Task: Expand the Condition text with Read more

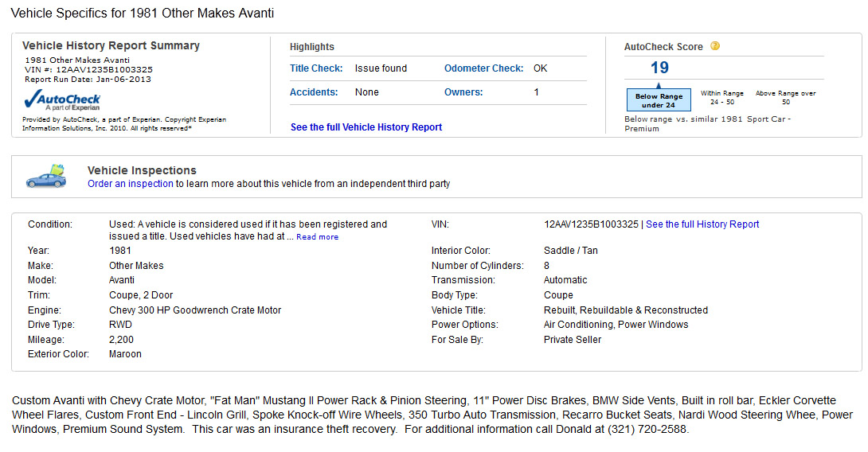Action: pyautogui.click(x=317, y=237)
